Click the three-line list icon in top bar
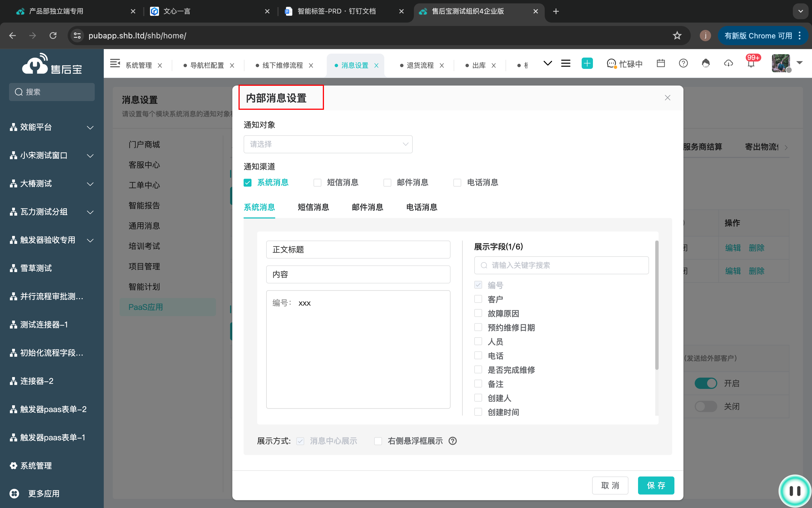The width and height of the screenshot is (812, 508). click(566, 63)
